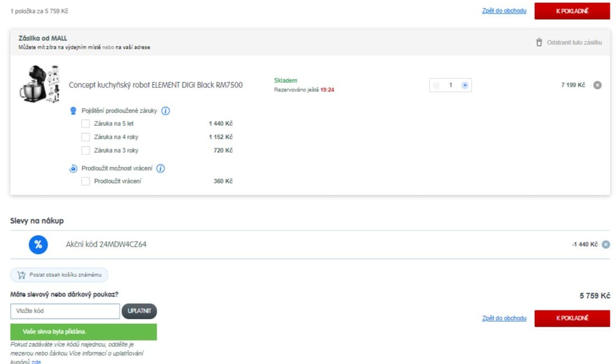Click the 720 Kč warranty price
The height and width of the screenshot is (364, 616).
point(223,150)
